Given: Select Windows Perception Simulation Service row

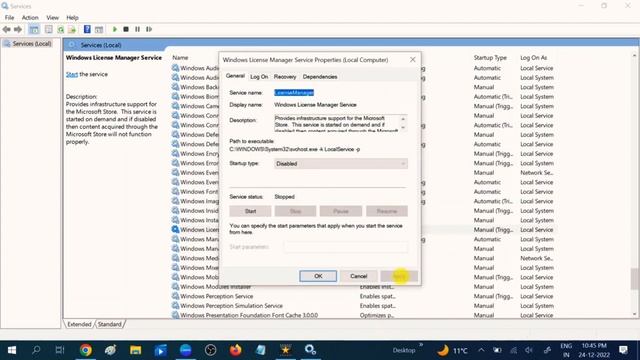Looking at the screenshot, I should [x=363, y=306].
